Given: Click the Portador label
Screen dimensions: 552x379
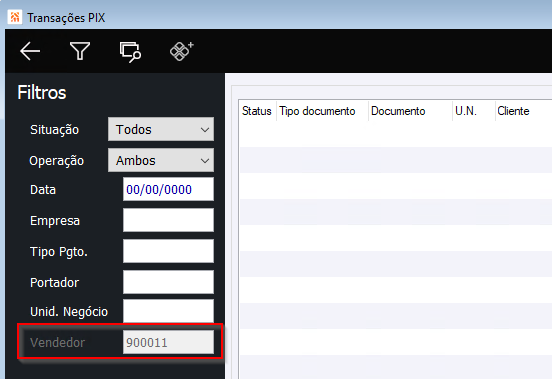Looking at the screenshot, I should click(55, 283).
